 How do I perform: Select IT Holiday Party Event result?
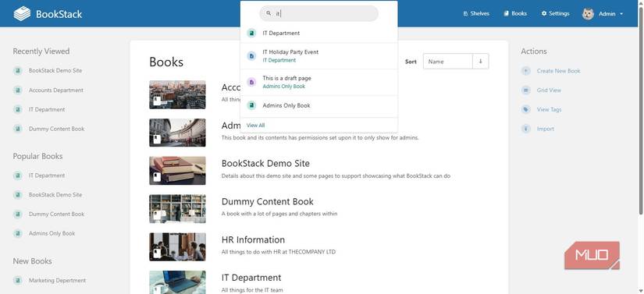click(318, 56)
